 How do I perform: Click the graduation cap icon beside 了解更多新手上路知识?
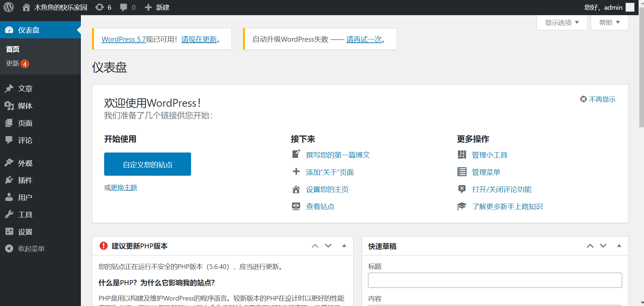click(x=462, y=206)
